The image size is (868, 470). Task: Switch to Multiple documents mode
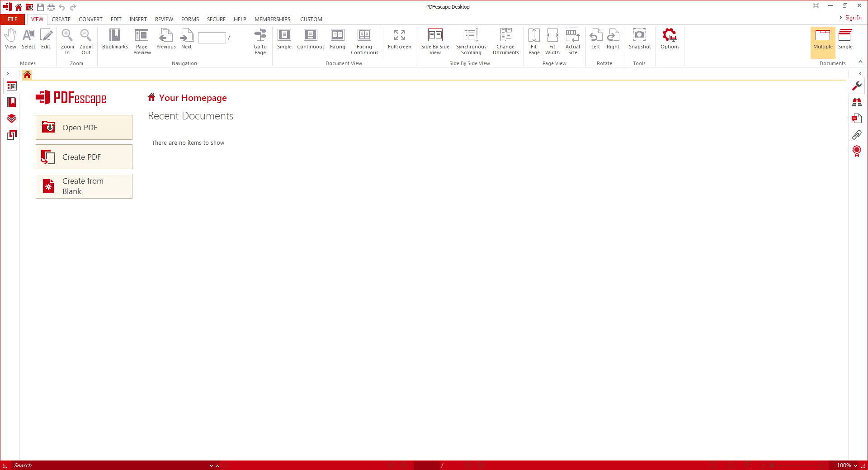click(823, 42)
